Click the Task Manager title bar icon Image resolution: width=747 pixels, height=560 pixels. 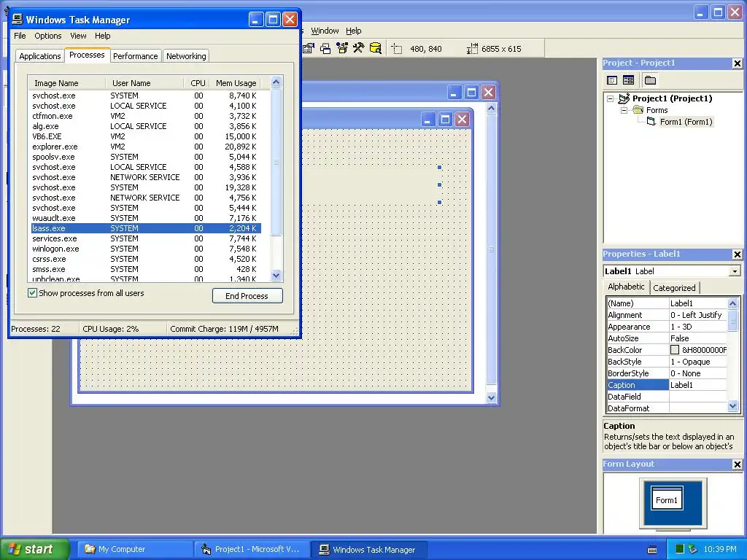(18, 19)
